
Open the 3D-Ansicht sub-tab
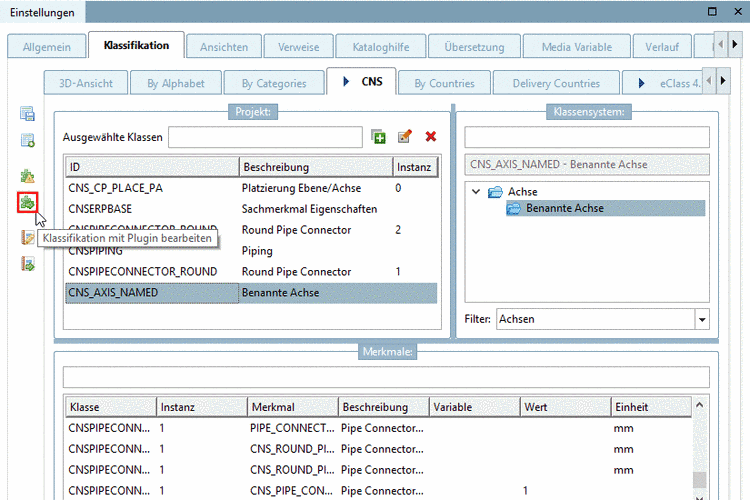(x=86, y=83)
